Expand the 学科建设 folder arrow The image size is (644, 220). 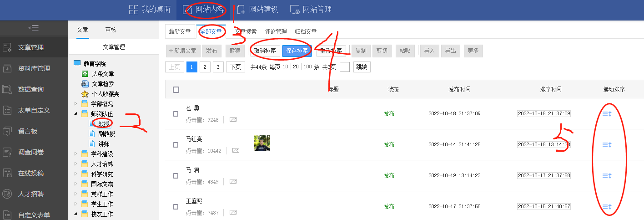[76, 154]
